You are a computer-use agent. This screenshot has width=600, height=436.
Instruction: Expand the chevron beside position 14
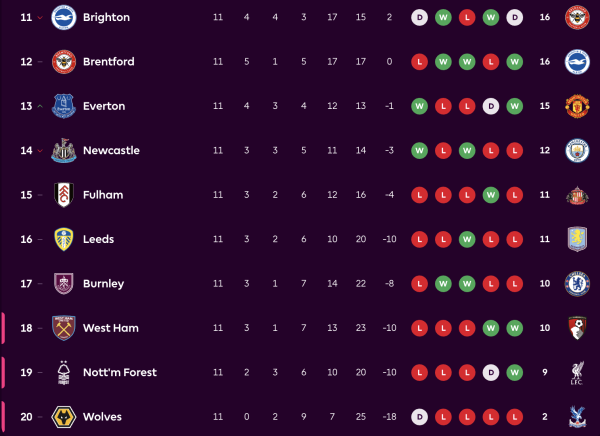click(x=39, y=151)
